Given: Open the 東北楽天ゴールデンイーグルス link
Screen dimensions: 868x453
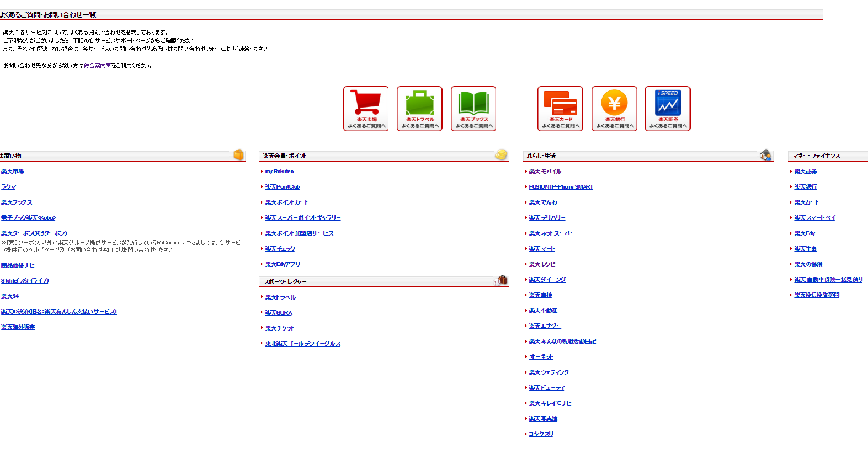Looking at the screenshot, I should (303, 344).
